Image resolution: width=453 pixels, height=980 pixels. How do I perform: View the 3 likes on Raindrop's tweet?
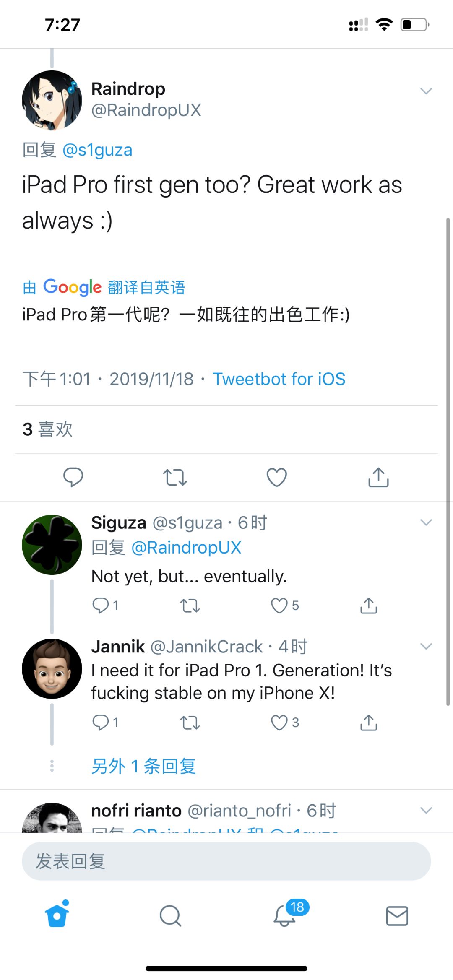click(47, 429)
